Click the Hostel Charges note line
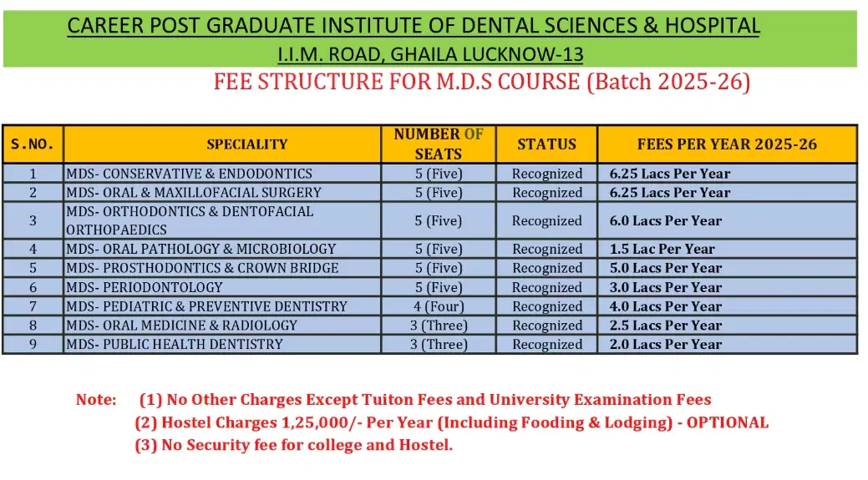 point(451,422)
